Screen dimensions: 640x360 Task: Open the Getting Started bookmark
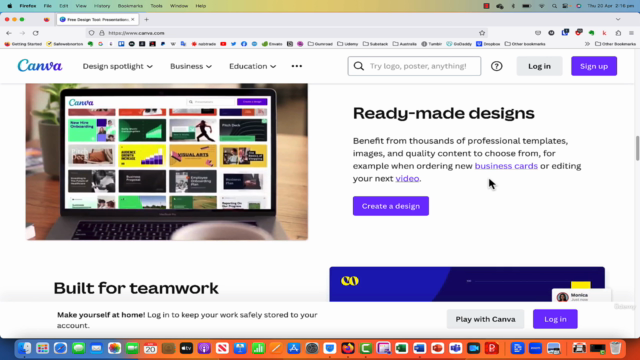click(x=23, y=44)
